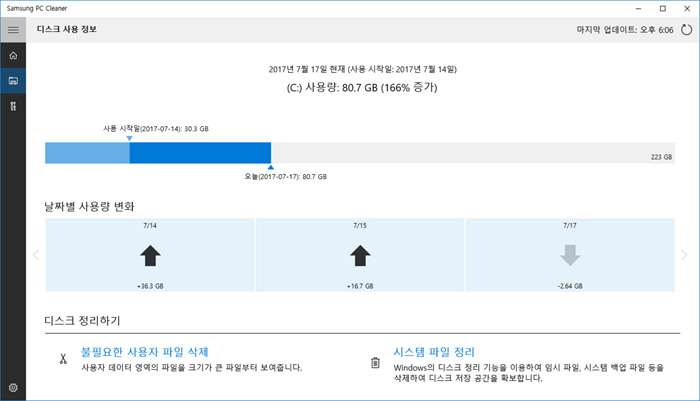Open the 불필요한 사용자 파일 삭제 link
700x401 pixels.
(x=144, y=352)
